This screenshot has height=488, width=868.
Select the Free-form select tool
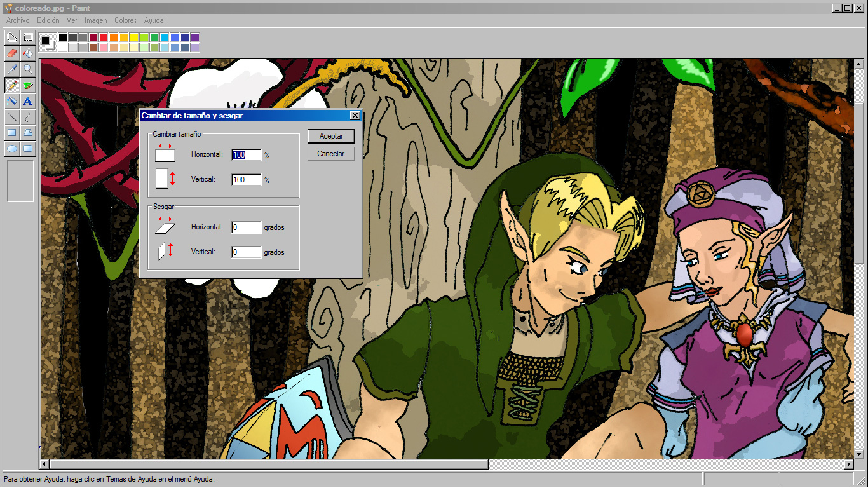(12, 37)
